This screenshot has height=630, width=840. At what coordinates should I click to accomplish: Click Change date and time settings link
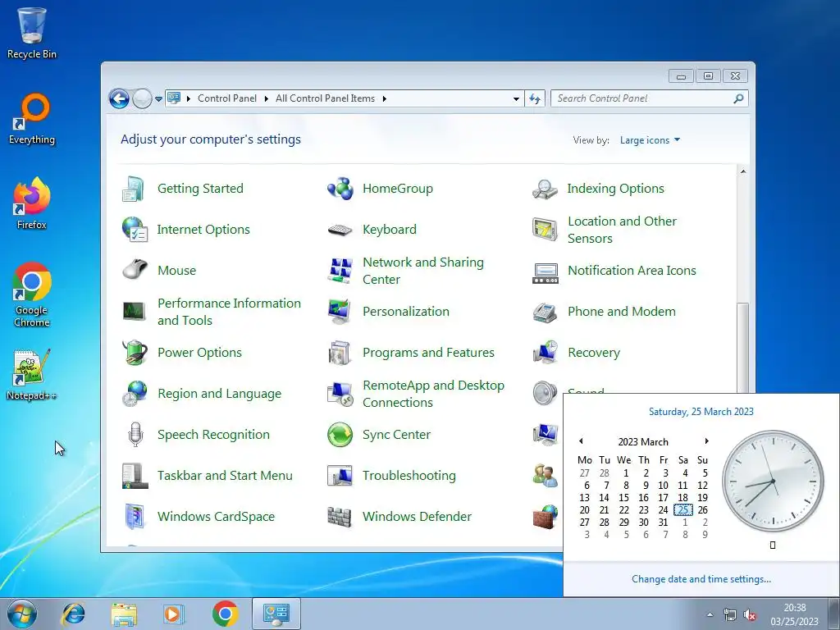[701, 579]
